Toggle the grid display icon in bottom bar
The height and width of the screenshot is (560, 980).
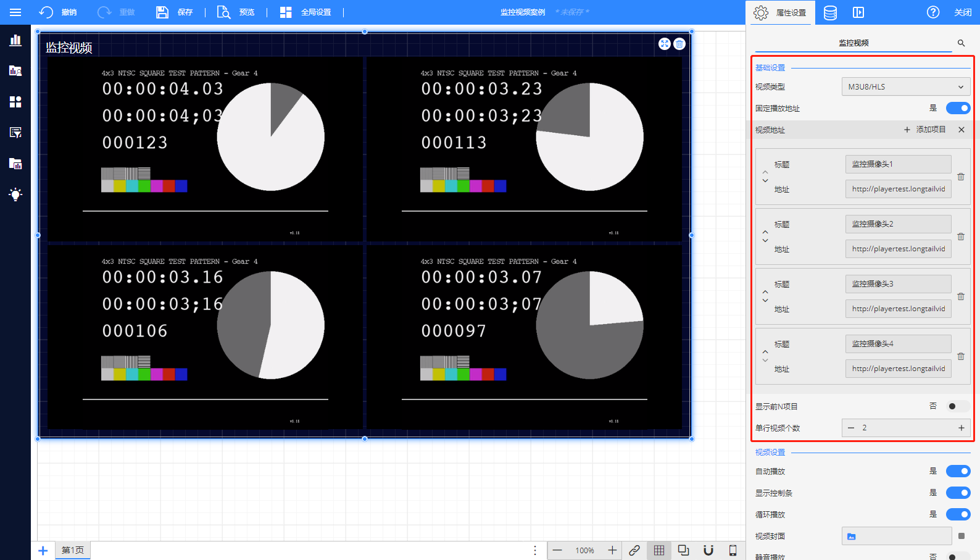coord(659,550)
